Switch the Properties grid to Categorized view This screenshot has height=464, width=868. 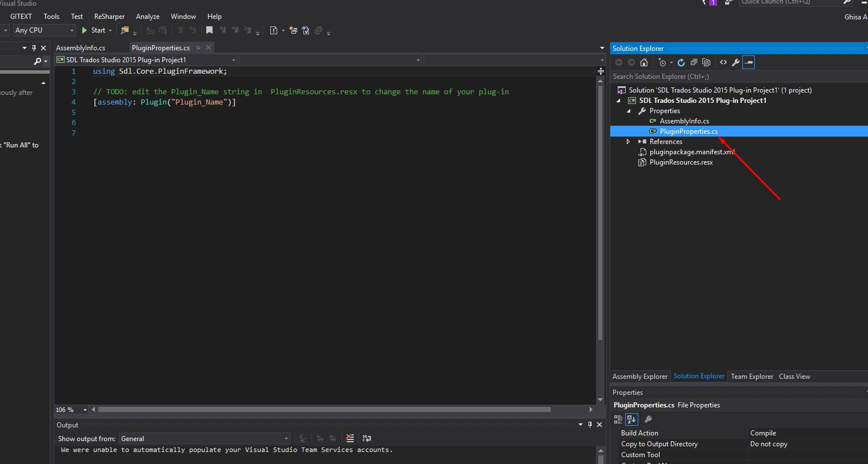tap(618, 419)
